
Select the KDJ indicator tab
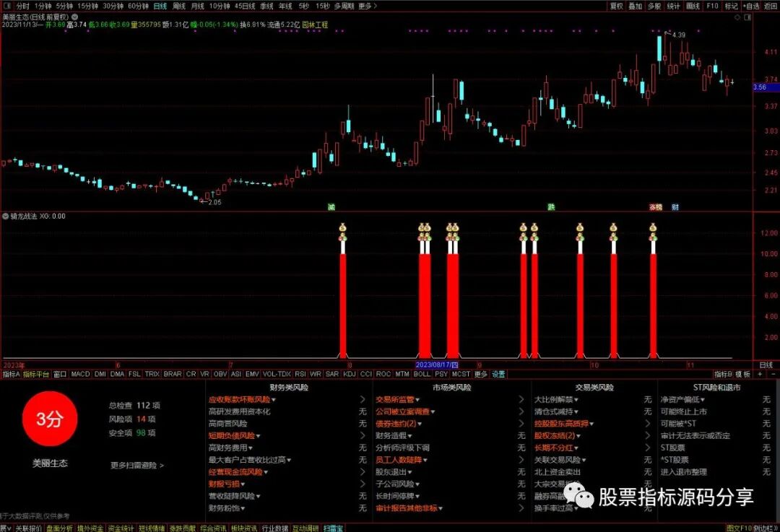pyautogui.click(x=350, y=374)
